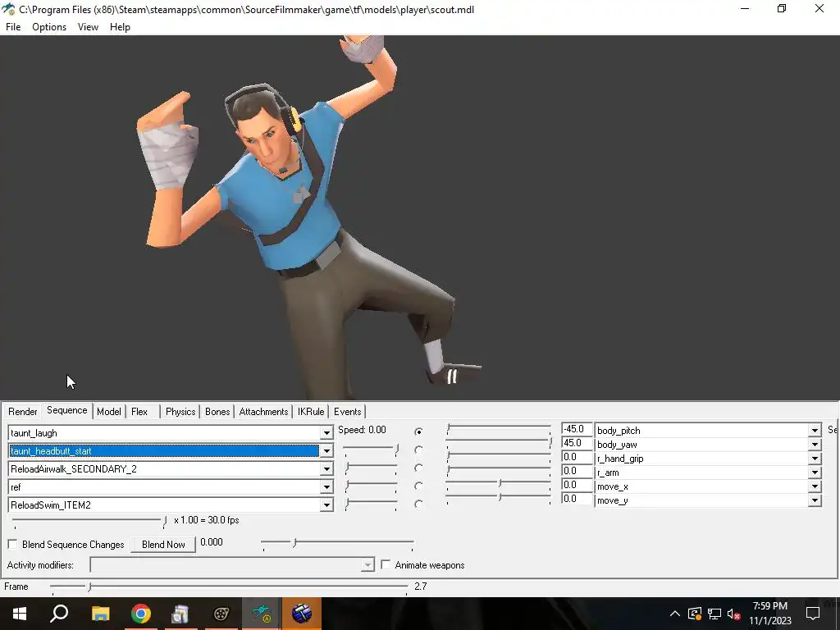Adjust the body_pitch parameter slider
Image resolution: width=840 pixels, height=630 pixels.
pyautogui.click(x=498, y=428)
